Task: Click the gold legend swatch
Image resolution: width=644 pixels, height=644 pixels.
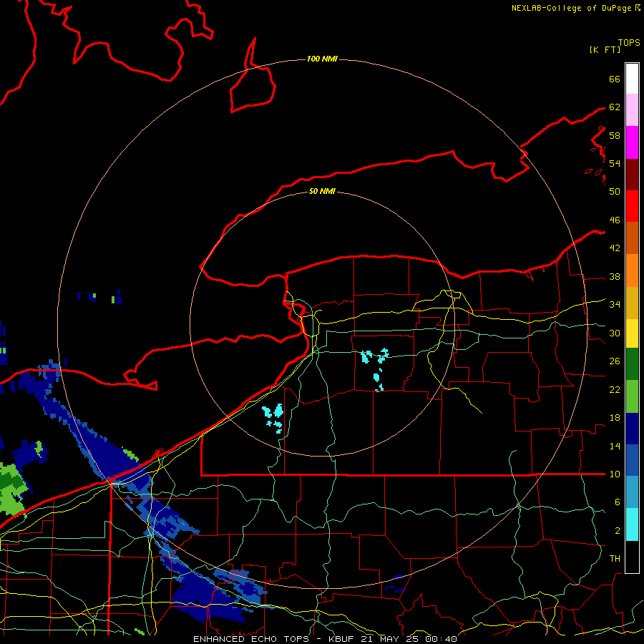Action: 632,303
